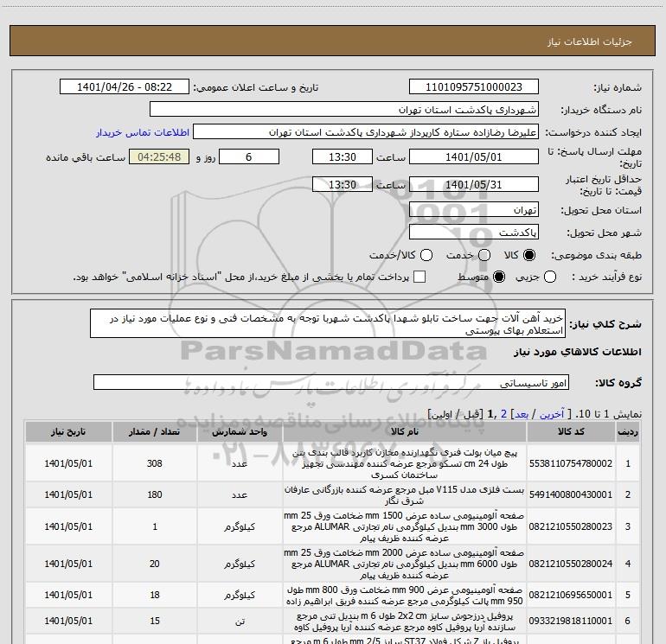This screenshot has height=644, width=666.
Task: Click the تاریخ نیاز column header
Action: (68, 431)
